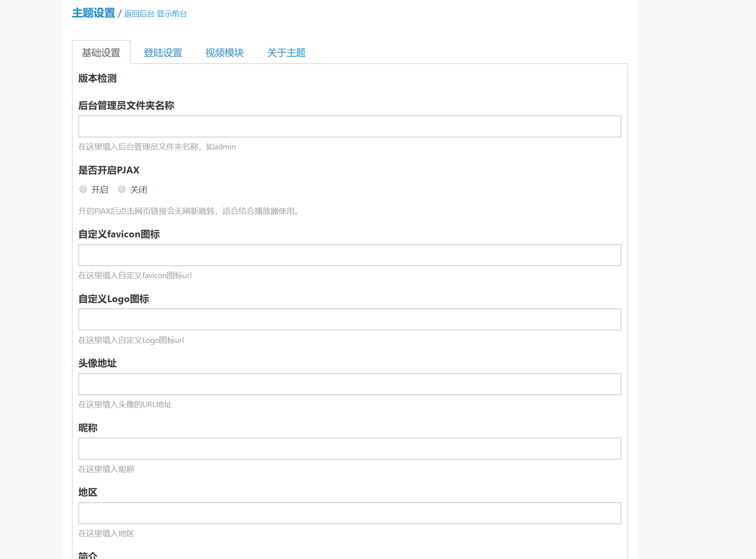The image size is (756, 559).
Task: Enable PJAX with the 开启 radio button
Action: pyautogui.click(x=83, y=189)
